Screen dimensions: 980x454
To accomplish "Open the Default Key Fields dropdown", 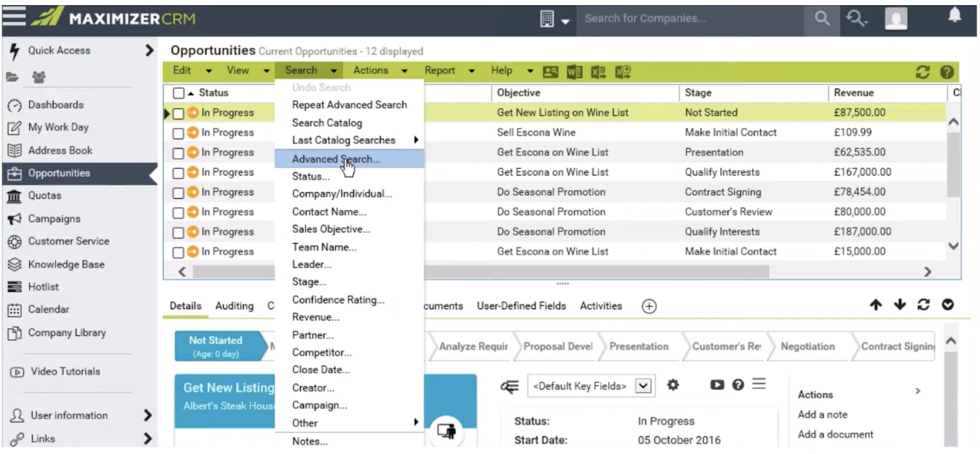I will click(x=643, y=386).
